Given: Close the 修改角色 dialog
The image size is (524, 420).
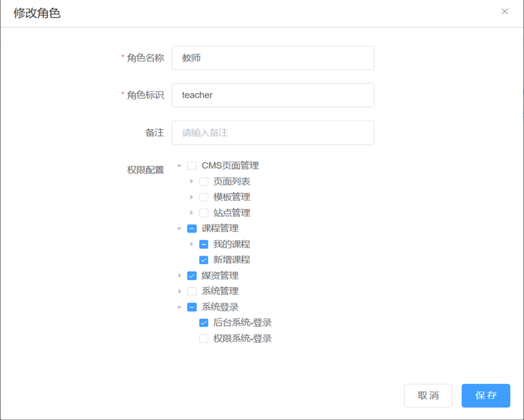Looking at the screenshot, I should pos(504,12).
